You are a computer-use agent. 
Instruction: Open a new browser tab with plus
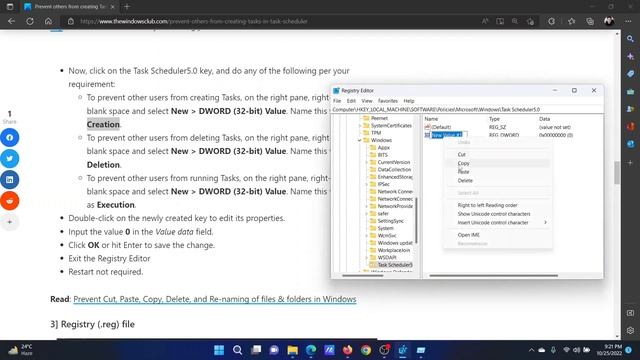[x=127, y=7]
